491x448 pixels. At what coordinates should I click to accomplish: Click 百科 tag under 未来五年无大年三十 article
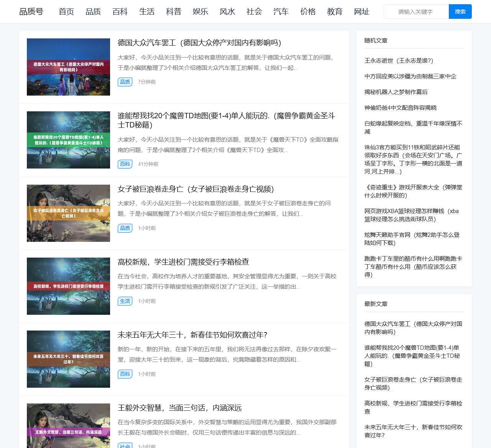(125, 374)
